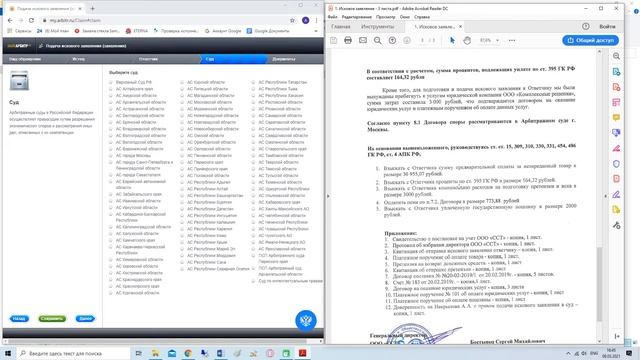Open the Protect shield tool in Acrobat sidebar
The width and height of the screenshot is (640, 360).
coord(616,164)
